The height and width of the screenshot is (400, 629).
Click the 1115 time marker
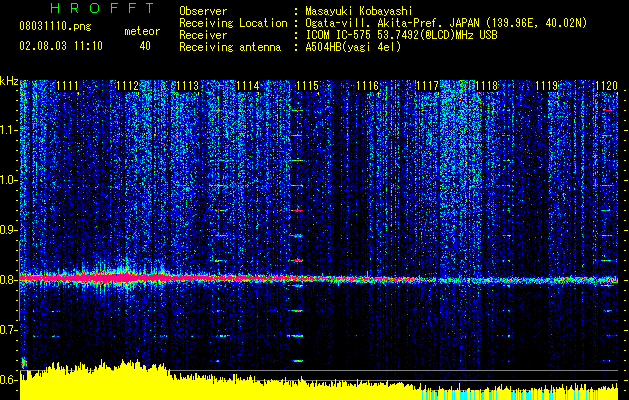[307, 86]
